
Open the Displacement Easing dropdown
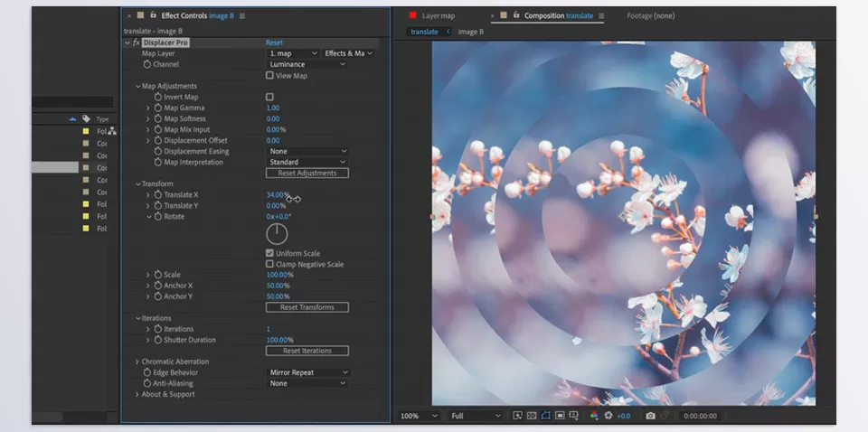click(x=307, y=151)
